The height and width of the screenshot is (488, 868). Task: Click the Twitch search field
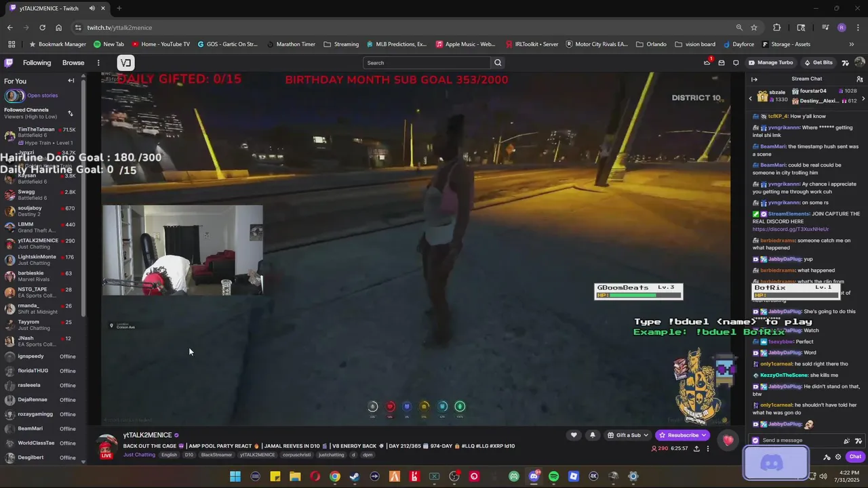tap(427, 63)
